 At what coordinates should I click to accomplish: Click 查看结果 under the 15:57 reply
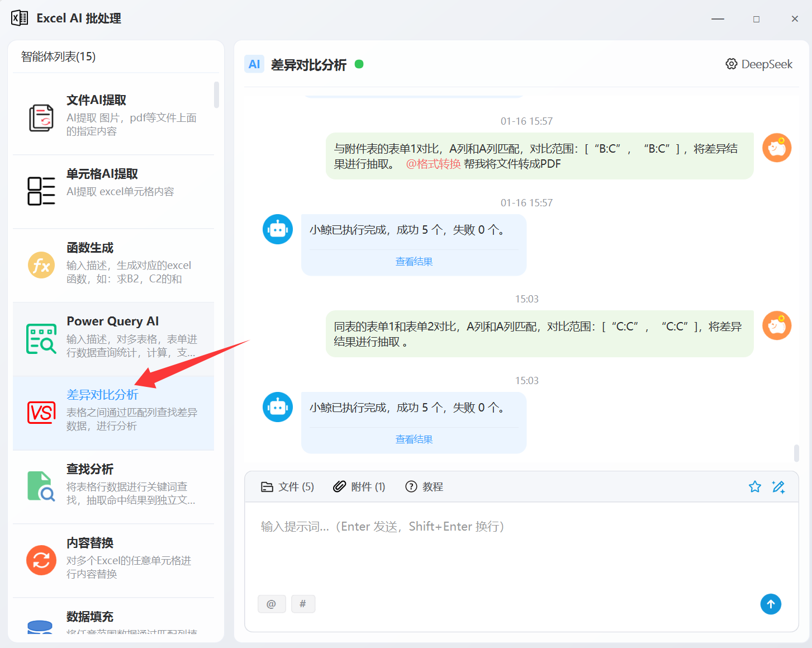coord(414,262)
